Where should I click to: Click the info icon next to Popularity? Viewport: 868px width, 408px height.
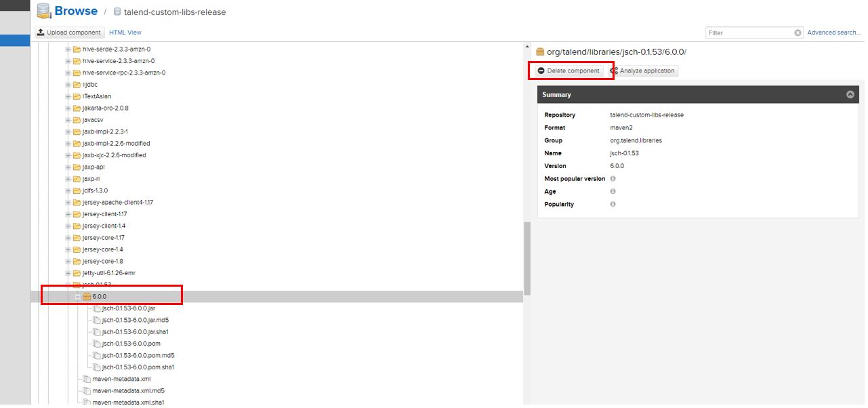pyautogui.click(x=613, y=204)
